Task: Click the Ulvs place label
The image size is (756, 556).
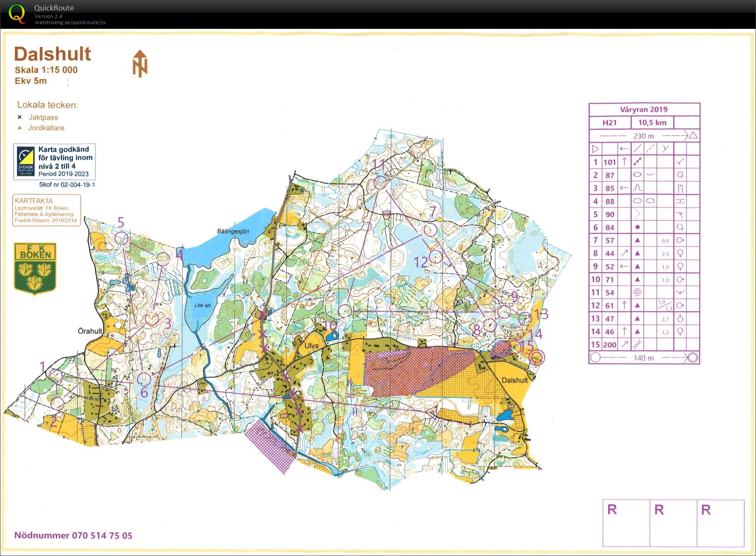Action: click(311, 346)
